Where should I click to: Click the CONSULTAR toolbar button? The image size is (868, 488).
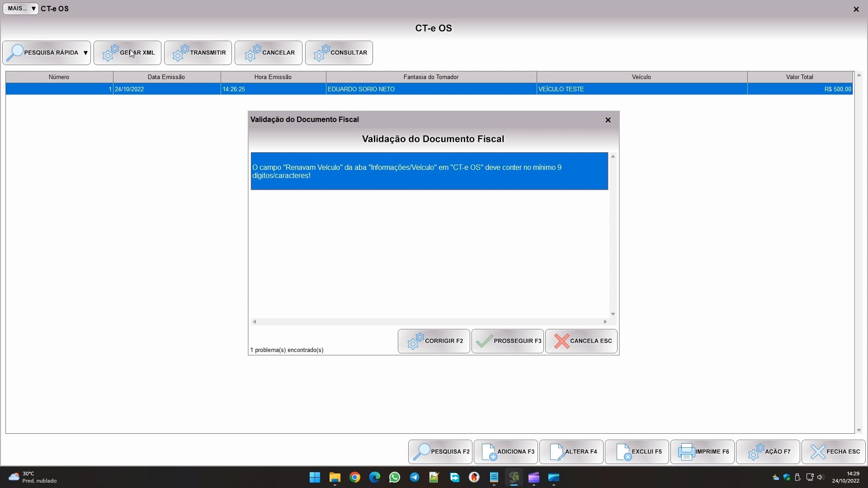[x=339, y=53]
